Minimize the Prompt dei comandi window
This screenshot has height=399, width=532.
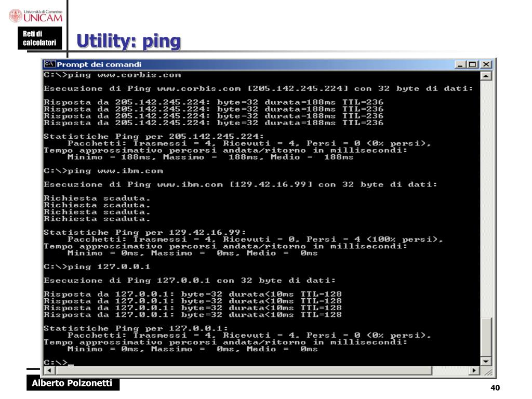(x=460, y=64)
